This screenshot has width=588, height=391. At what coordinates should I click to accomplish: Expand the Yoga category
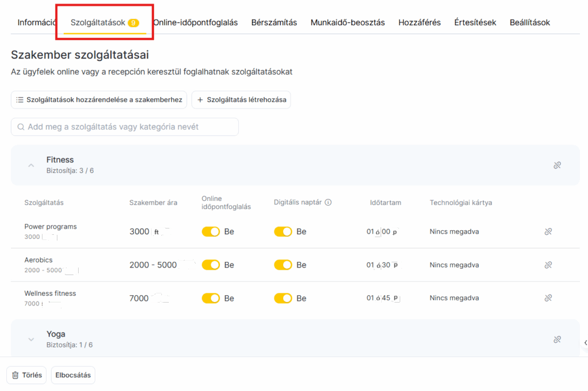tap(31, 339)
